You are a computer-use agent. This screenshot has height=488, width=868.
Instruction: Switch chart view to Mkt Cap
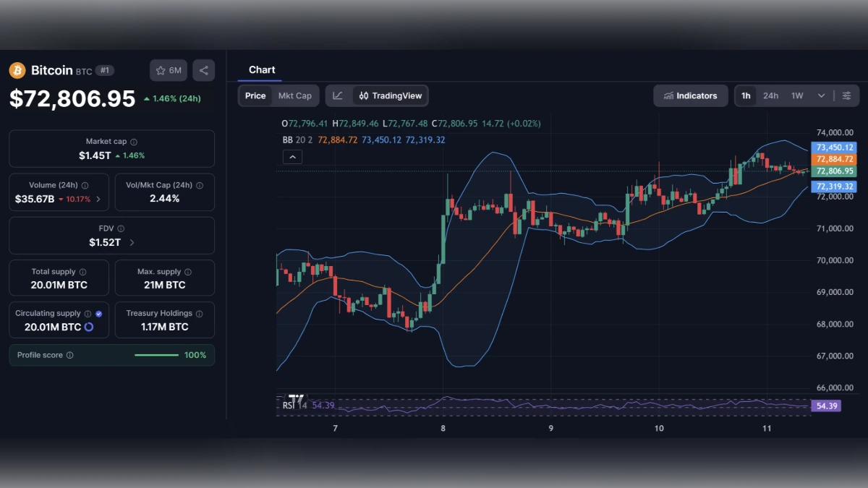point(295,95)
